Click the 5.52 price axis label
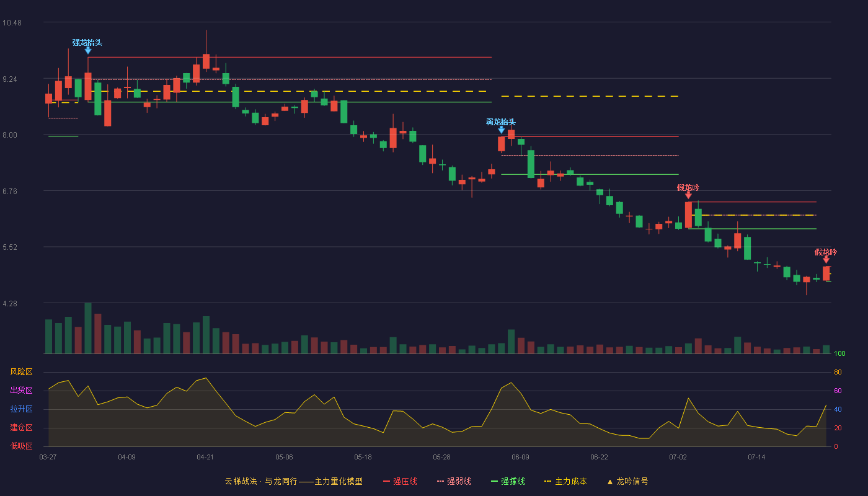The image size is (868, 496). [x=10, y=247]
